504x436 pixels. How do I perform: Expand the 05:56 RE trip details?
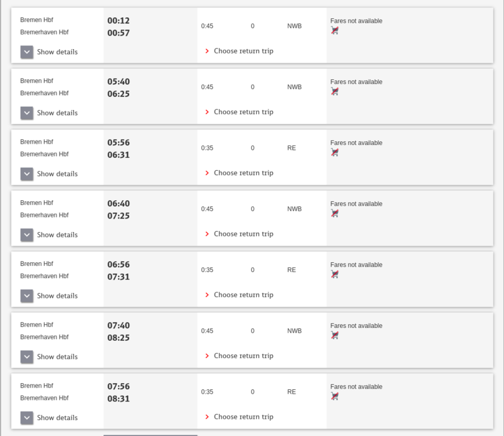pos(26,174)
